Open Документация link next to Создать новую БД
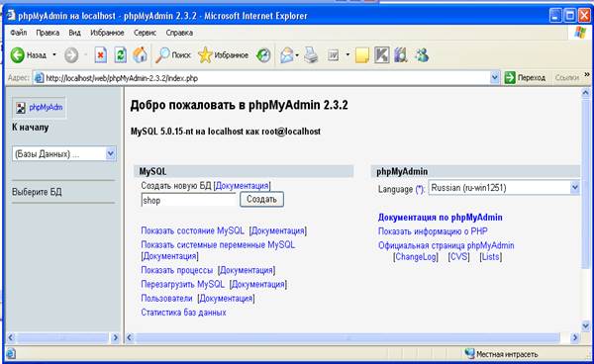 (x=243, y=186)
